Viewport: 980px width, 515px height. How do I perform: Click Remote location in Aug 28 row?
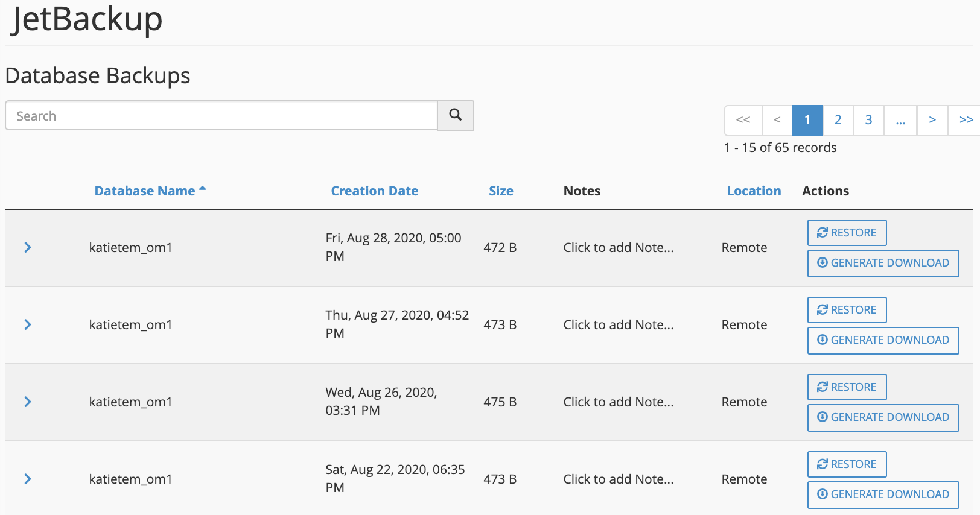(x=744, y=247)
